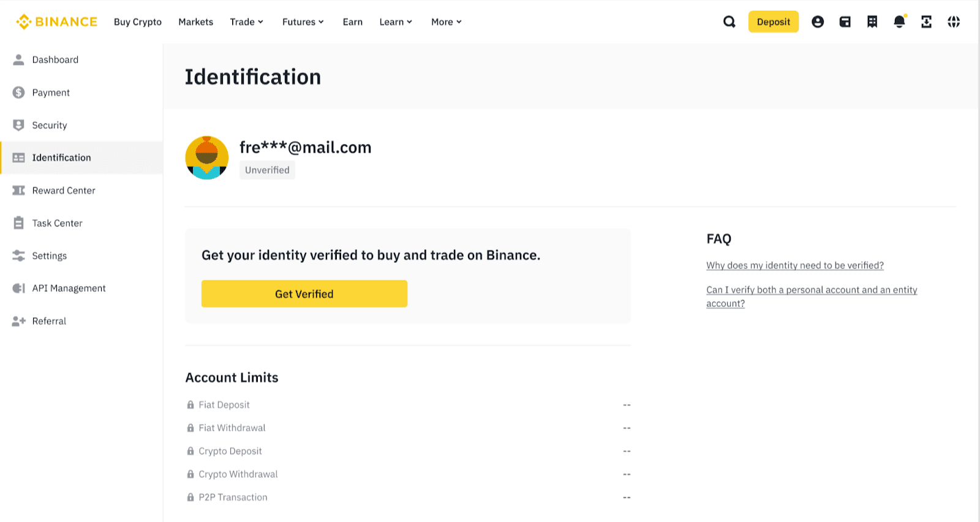Click the Binance logo
Screen dimensions: 980x522
point(56,22)
